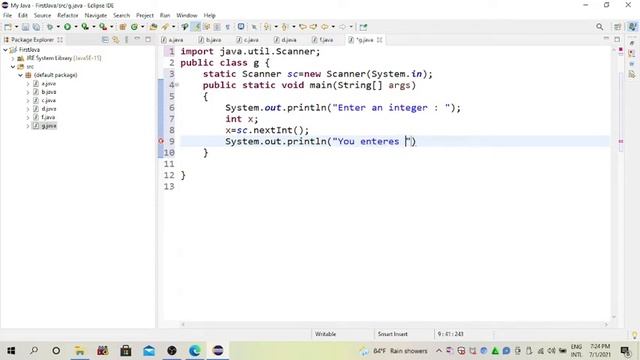Open the Refactor menu
Image resolution: width=640 pixels, height=360 pixels.
coord(68,15)
